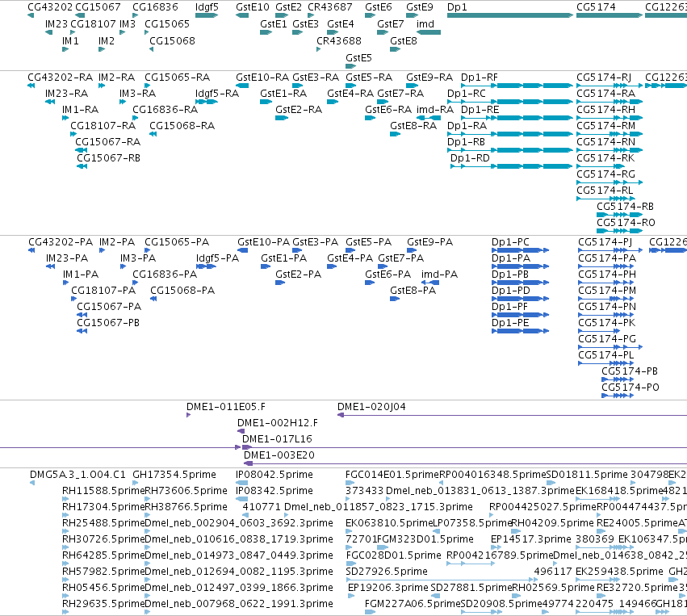Select the GstE3 gene glyph
The width and height of the screenshot is (687, 616).
coord(298,32)
